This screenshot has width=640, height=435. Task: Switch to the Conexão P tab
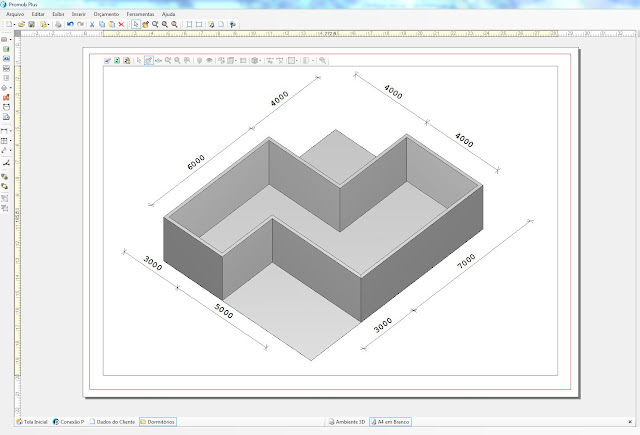pyautogui.click(x=69, y=422)
